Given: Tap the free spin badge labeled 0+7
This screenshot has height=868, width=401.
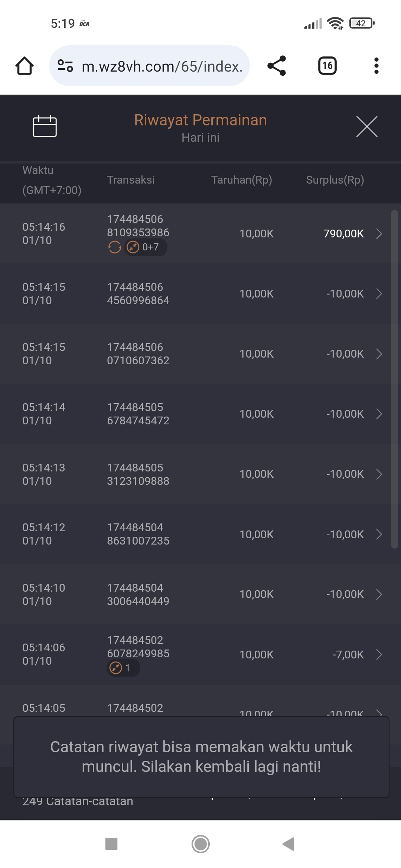Looking at the screenshot, I should 146,247.
